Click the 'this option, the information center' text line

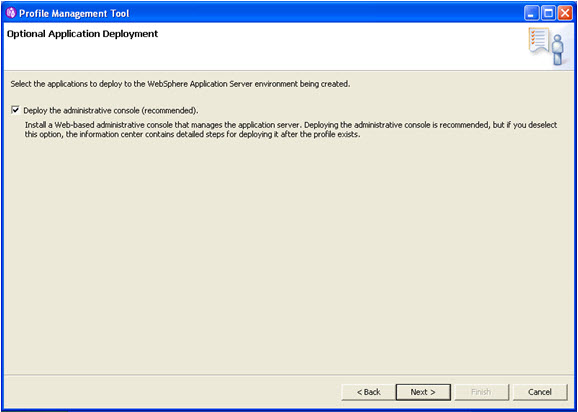point(192,135)
